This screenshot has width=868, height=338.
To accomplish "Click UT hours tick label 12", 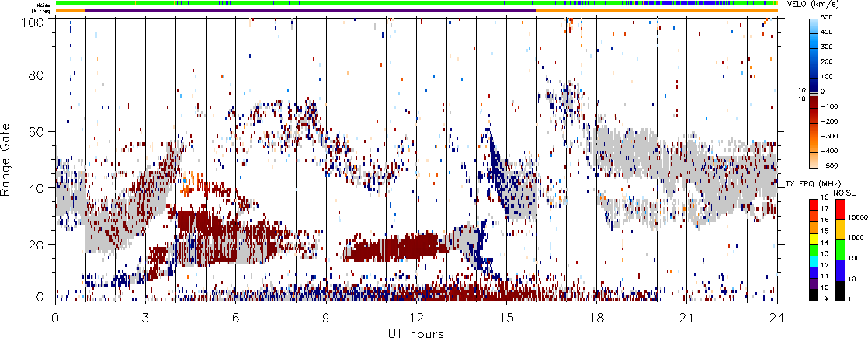I will pyautogui.click(x=416, y=318).
